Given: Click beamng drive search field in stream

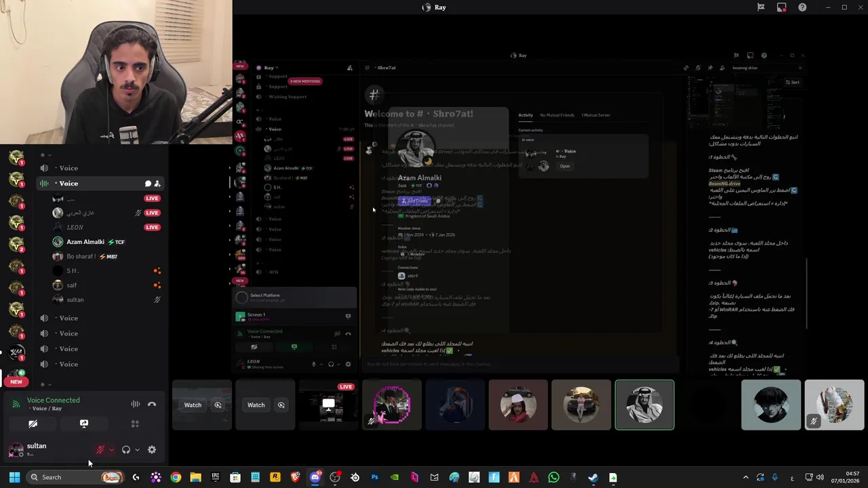Looking at the screenshot, I should pos(766,68).
